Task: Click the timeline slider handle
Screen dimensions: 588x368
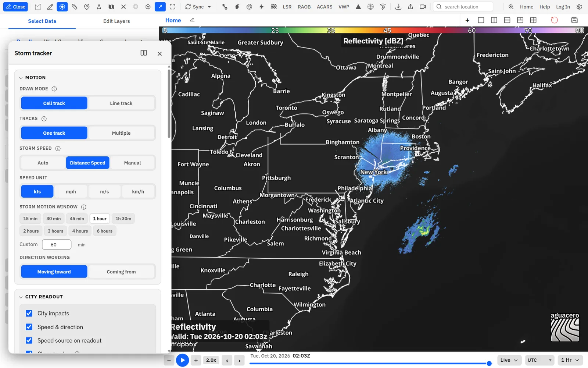Action: [489, 363]
